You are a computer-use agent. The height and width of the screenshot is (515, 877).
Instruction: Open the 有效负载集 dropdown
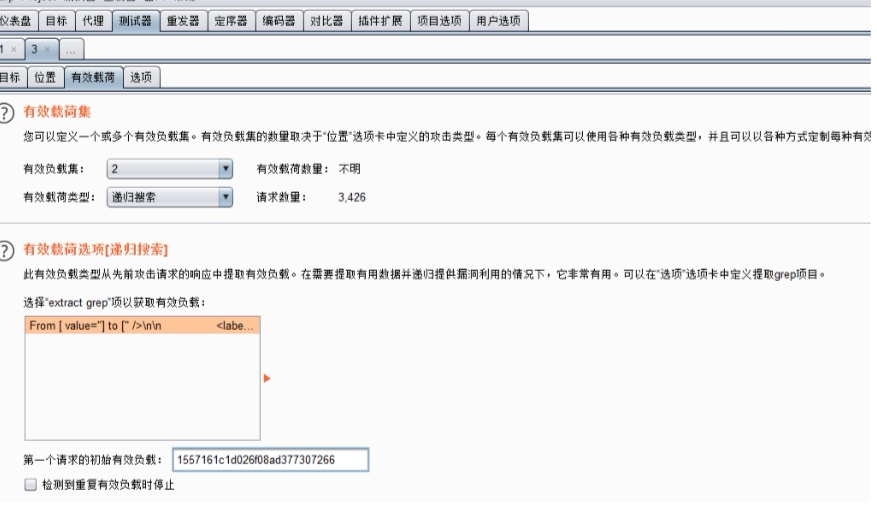[169, 169]
